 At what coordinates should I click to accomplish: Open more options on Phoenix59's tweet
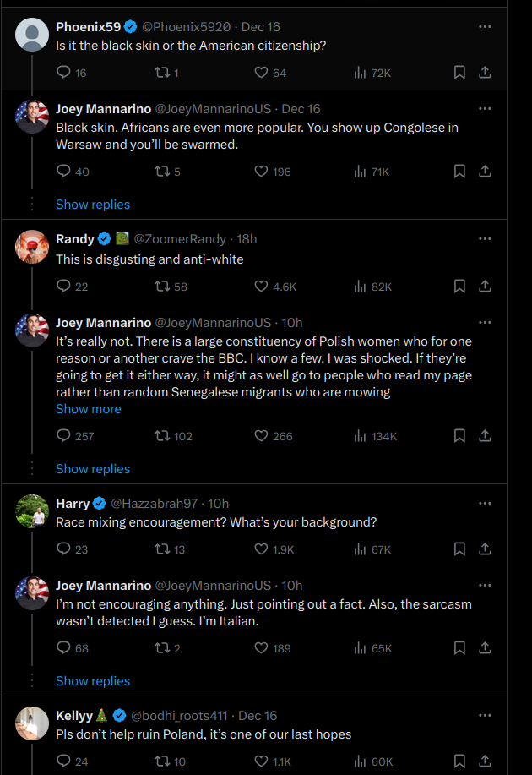coord(485,27)
